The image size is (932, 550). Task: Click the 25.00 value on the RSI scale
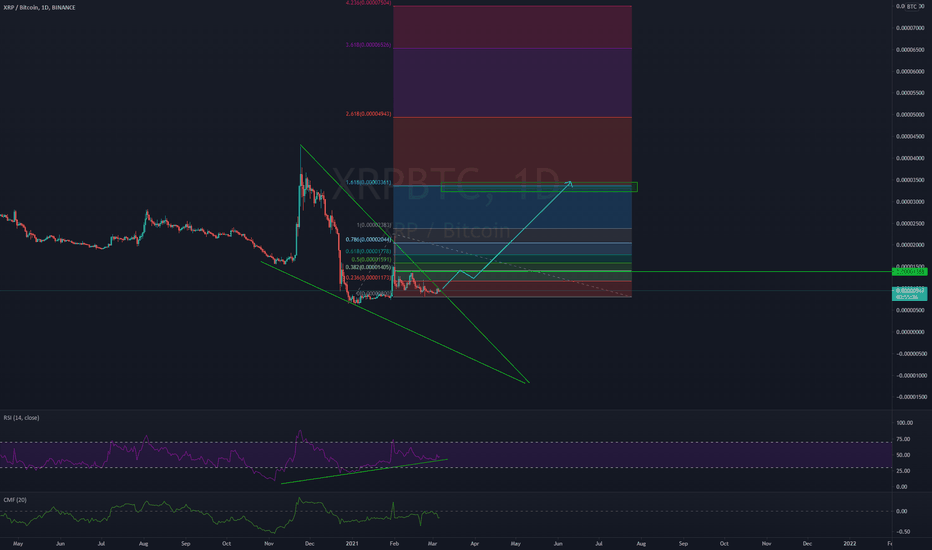pos(903,471)
